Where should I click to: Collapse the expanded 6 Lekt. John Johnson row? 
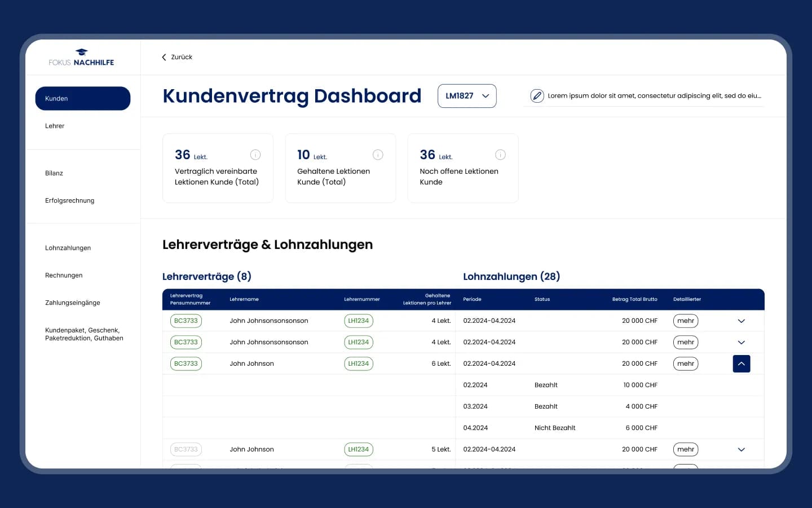pos(742,364)
